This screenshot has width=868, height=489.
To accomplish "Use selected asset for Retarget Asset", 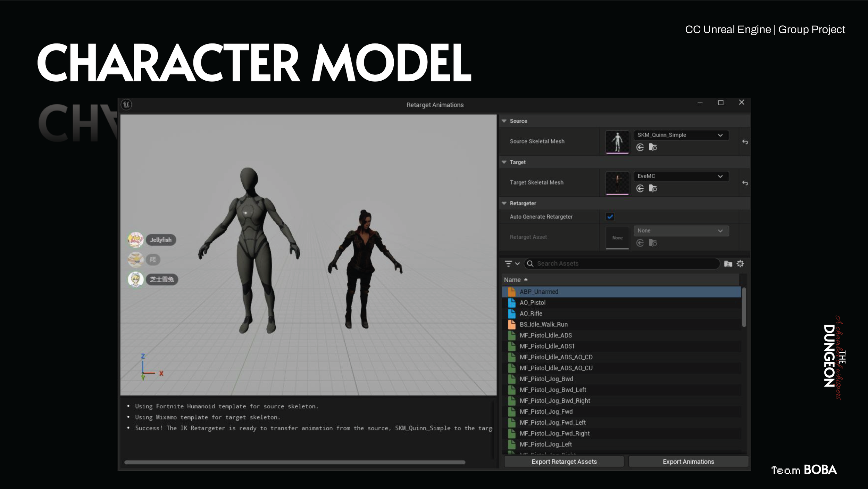I will 640,243.
